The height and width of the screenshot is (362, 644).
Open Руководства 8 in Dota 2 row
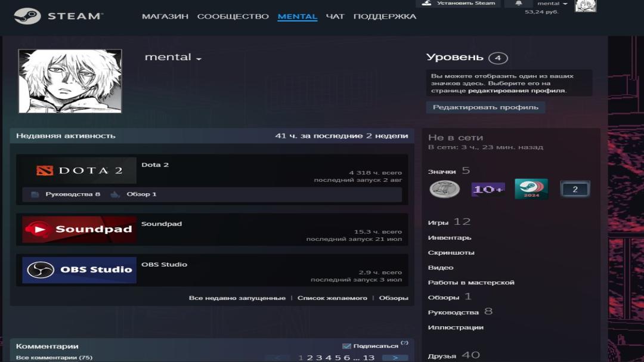point(73,194)
